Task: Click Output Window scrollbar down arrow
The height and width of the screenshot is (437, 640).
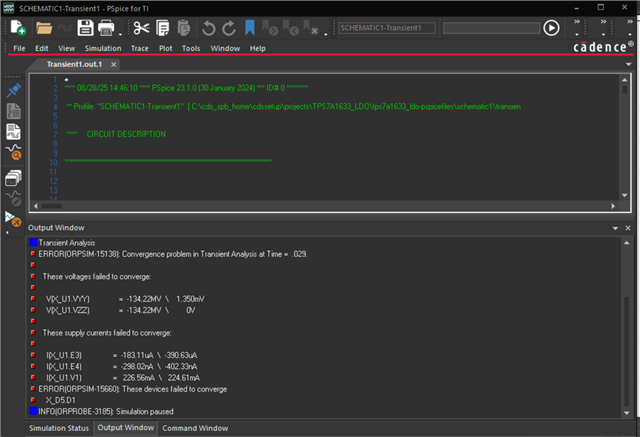Action: tap(627, 413)
